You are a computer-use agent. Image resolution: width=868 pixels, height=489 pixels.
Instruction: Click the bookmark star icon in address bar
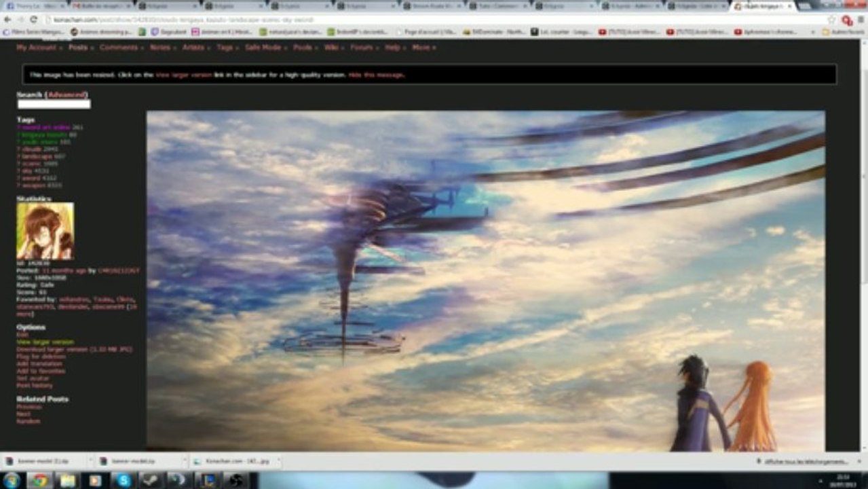click(x=831, y=20)
